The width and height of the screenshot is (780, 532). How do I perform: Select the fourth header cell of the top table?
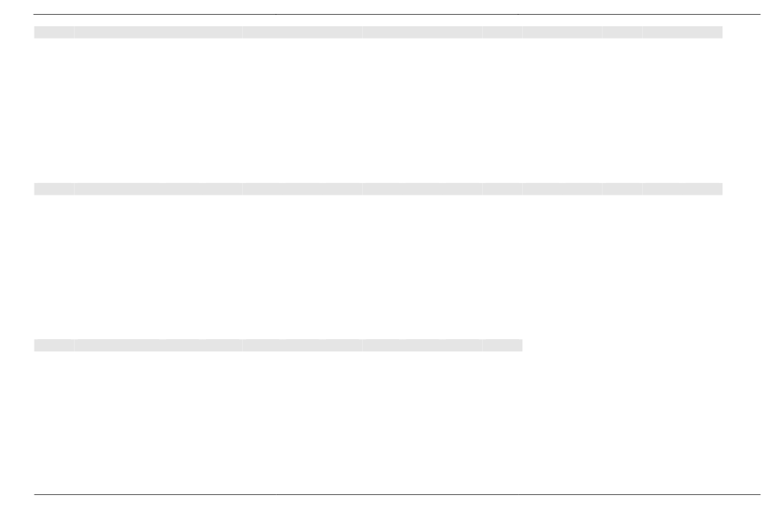(x=422, y=32)
